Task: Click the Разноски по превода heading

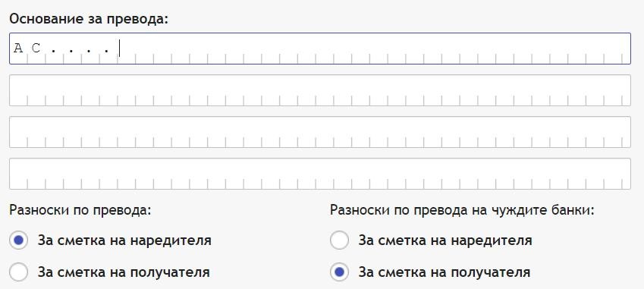Action: (x=80, y=211)
